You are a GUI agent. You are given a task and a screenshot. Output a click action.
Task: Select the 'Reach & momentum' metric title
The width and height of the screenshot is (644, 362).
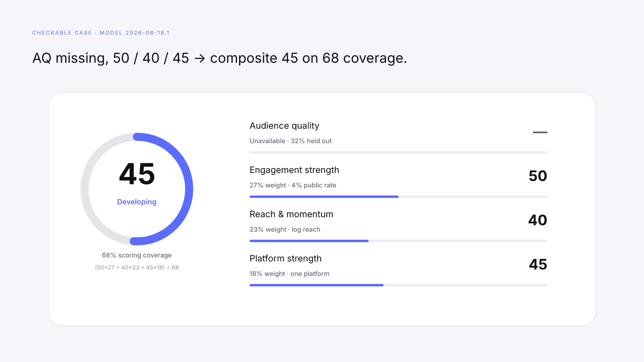291,214
